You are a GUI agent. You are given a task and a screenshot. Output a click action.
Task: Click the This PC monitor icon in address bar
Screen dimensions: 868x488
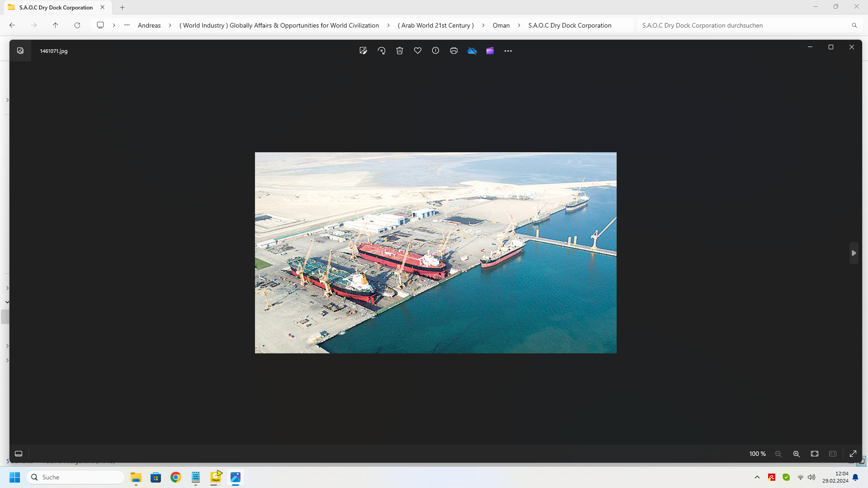coord(100,25)
